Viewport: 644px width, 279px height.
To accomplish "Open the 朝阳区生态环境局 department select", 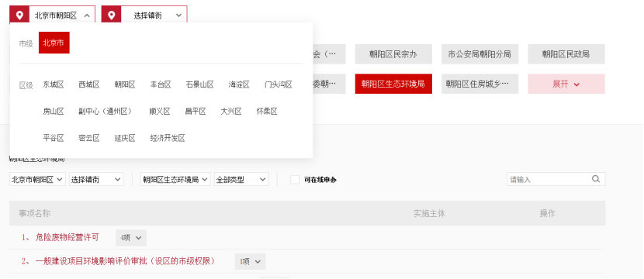I will click(175, 179).
